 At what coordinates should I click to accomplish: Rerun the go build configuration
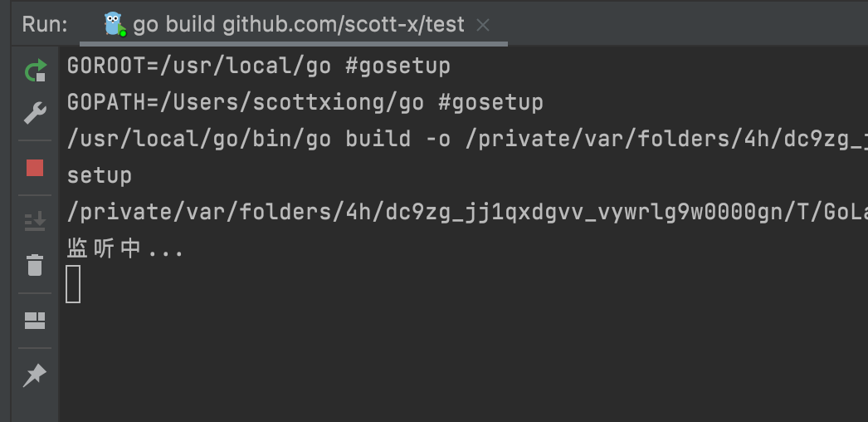point(36,71)
